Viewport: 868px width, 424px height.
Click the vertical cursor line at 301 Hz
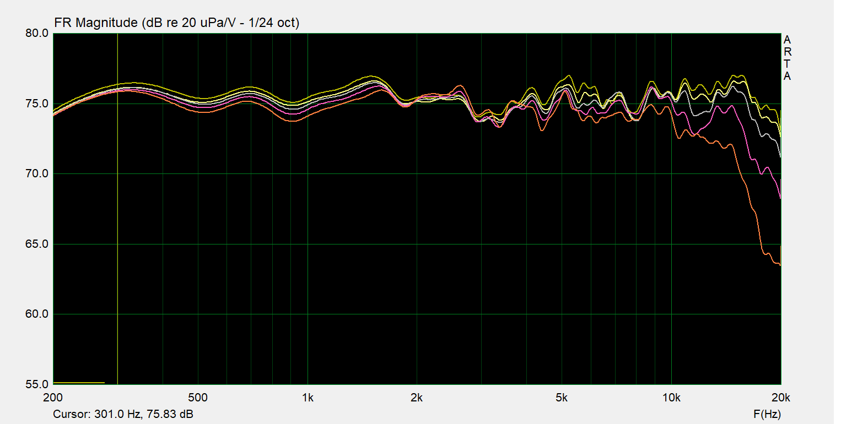(x=117, y=220)
